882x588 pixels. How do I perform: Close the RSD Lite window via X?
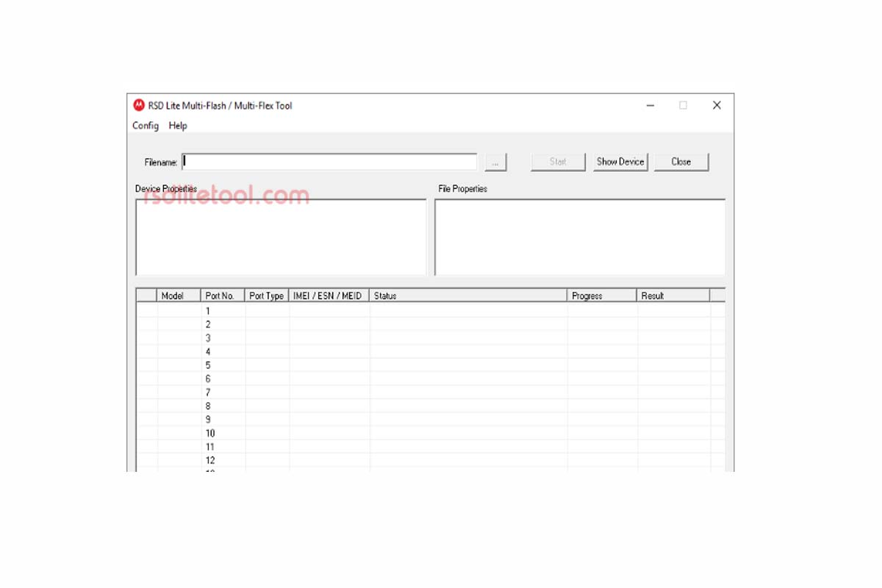click(x=717, y=105)
